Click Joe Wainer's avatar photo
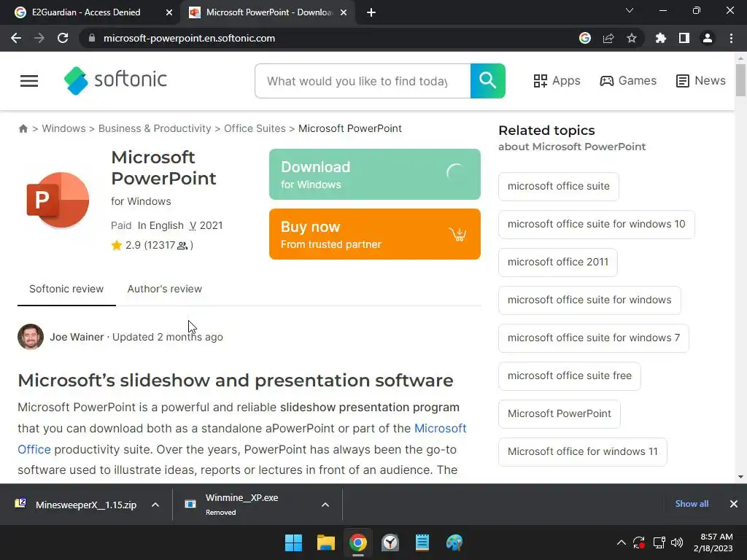This screenshot has height=560, width=747. (31, 337)
